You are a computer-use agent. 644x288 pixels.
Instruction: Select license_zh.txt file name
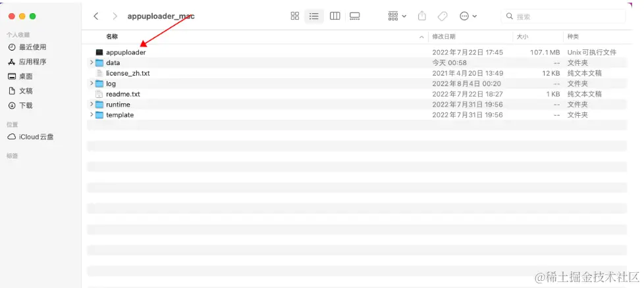(x=128, y=74)
